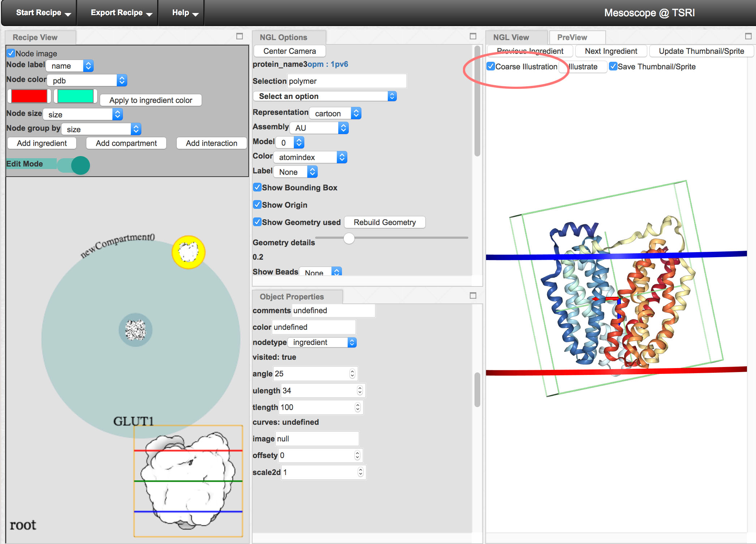Open the Node color dropdown
This screenshot has width=756, height=544.
pos(87,81)
